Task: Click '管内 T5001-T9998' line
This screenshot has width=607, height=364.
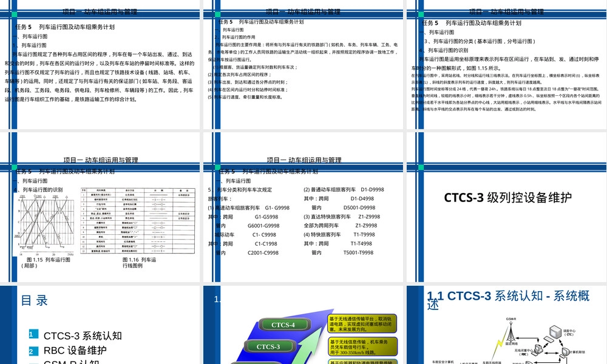Action: [x=342, y=252]
